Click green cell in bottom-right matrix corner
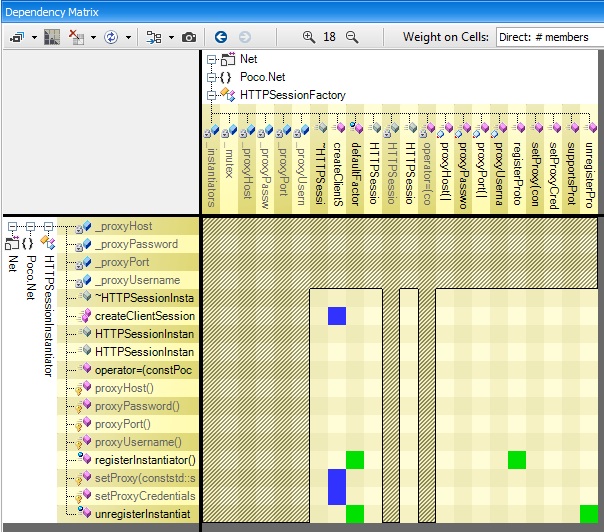The width and height of the screenshot is (604, 532). pos(589,514)
